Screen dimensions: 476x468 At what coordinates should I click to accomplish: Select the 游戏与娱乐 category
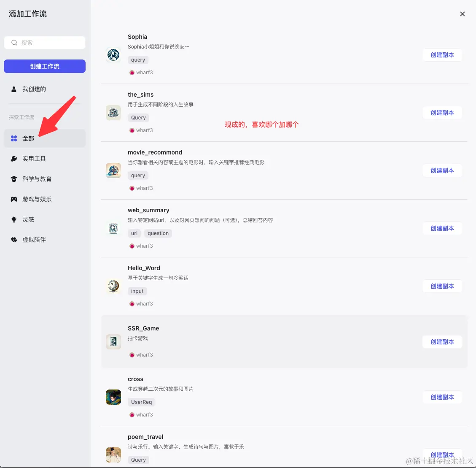point(45,199)
